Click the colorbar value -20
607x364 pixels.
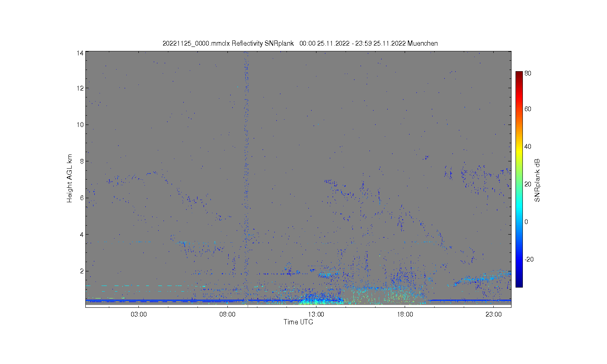[x=529, y=259]
